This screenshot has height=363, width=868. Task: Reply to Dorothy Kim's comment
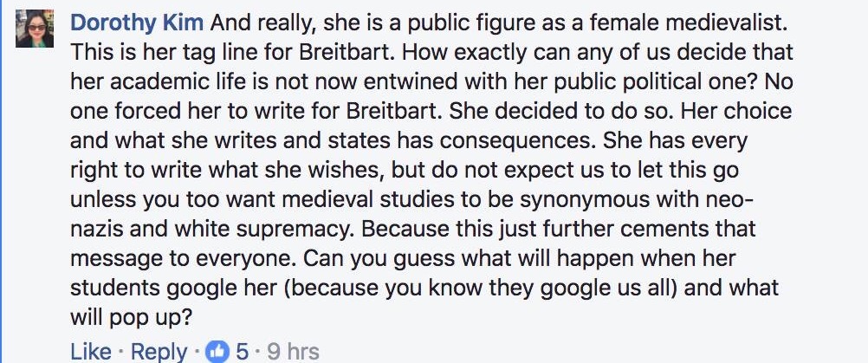coord(159,352)
